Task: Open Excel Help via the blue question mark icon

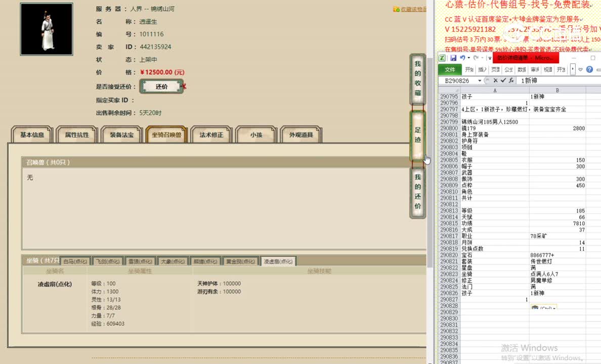Action: point(589,70)
